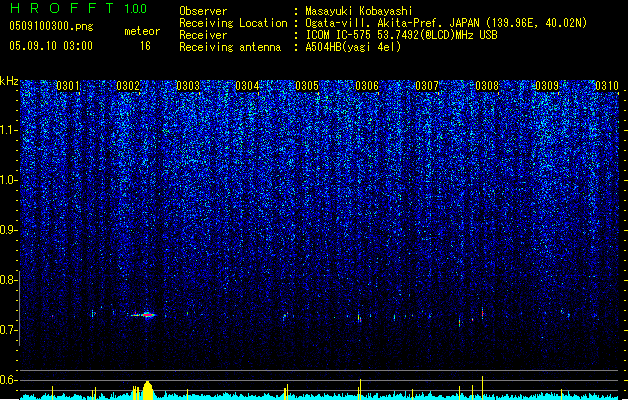Screen dimensions: 629x400
Task: Click the 0.8 frequency axis label
Action: (x=9, y=280)
